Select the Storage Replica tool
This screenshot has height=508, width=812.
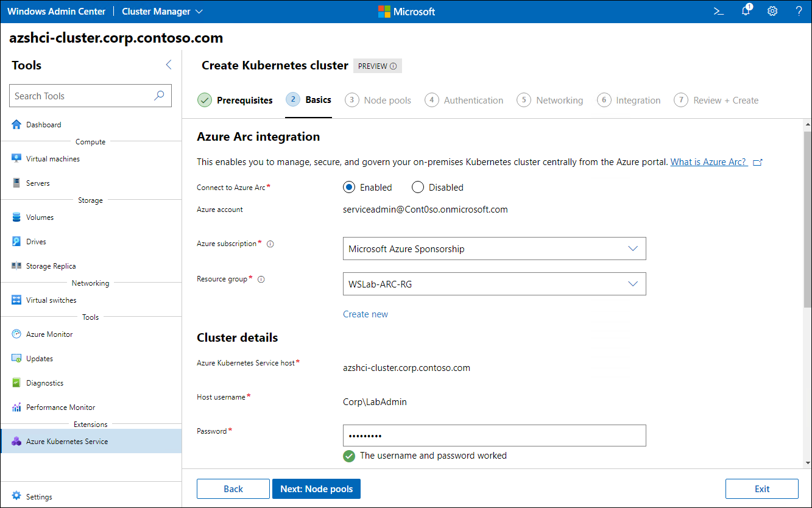click(x=51, y=266)
